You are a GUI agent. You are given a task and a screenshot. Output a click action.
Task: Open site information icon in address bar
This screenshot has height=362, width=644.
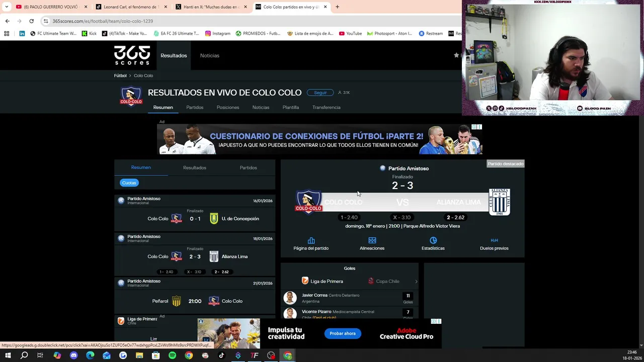46,21
